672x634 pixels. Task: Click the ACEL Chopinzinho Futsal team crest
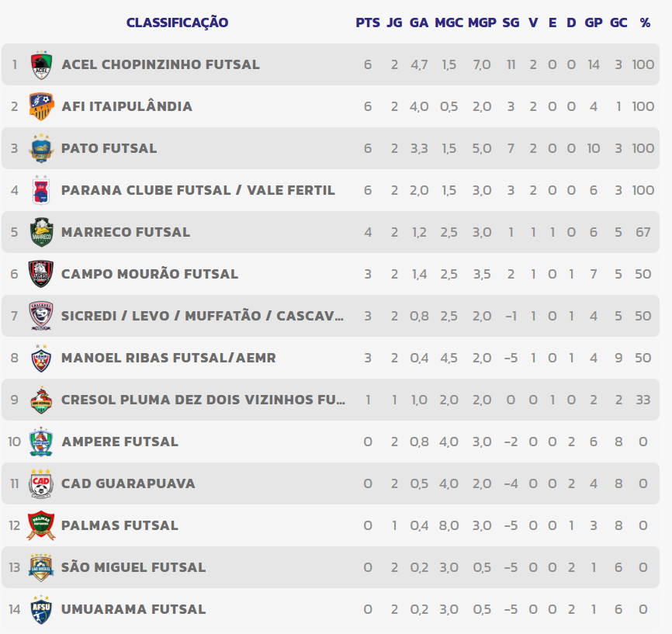pyautogui.click(x=41, y=64)
